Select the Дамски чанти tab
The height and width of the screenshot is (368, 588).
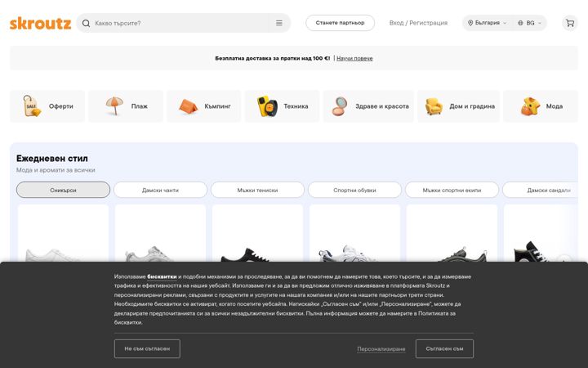160,190
